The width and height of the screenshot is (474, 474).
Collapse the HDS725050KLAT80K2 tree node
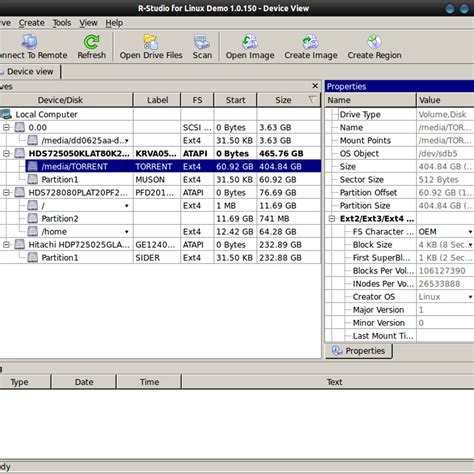coord(6,153)
